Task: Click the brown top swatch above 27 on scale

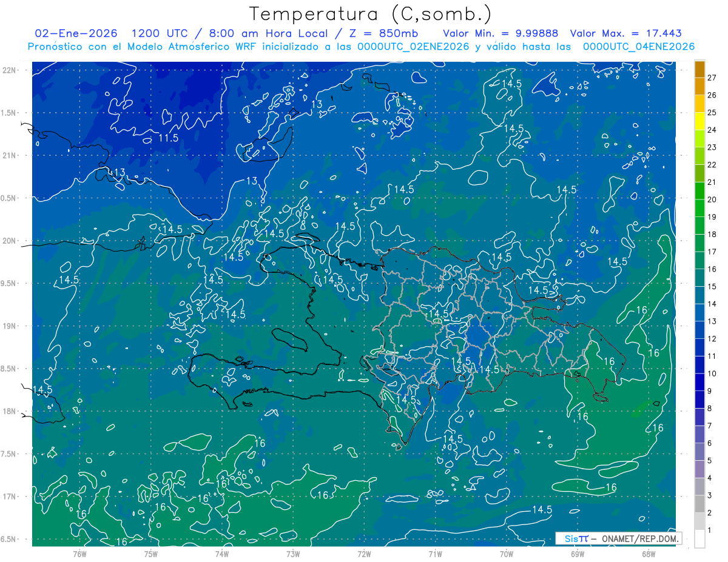Action: tap(699, 69)
